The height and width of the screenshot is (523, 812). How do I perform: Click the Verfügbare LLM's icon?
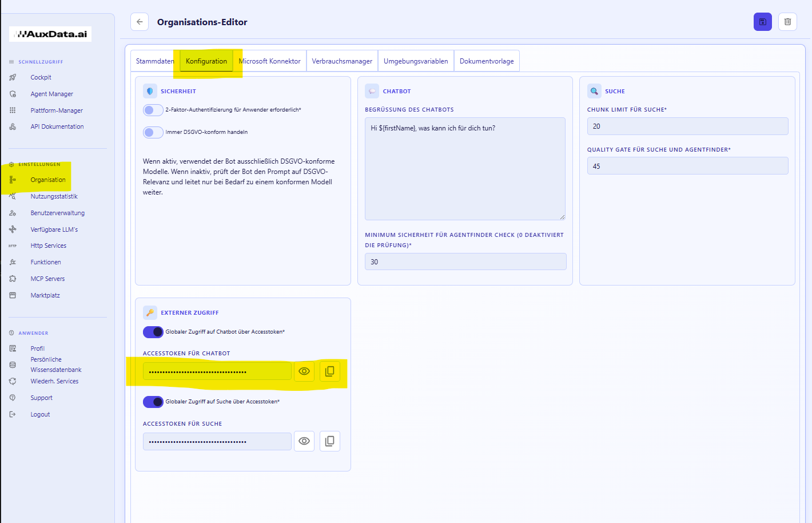pyautogui.click(x=13, y=229)
